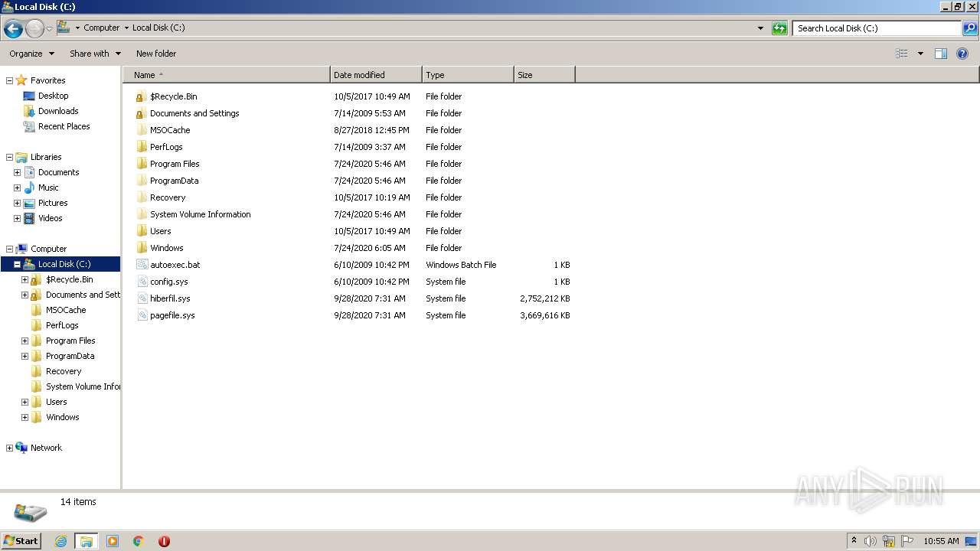Click the red Opera taskbar icon
Image resolution: width=980 pixels, height=551 pixels.
(164, 541)
